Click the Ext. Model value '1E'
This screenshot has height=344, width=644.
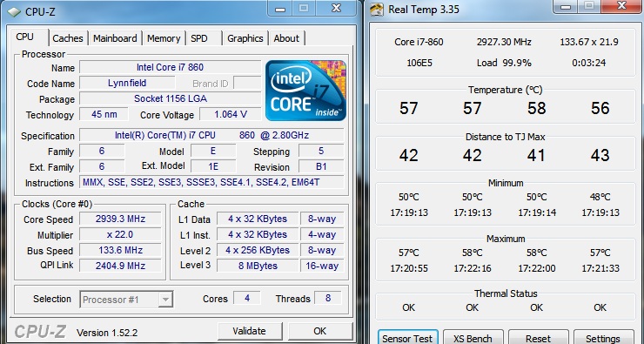tap(213, 167)
